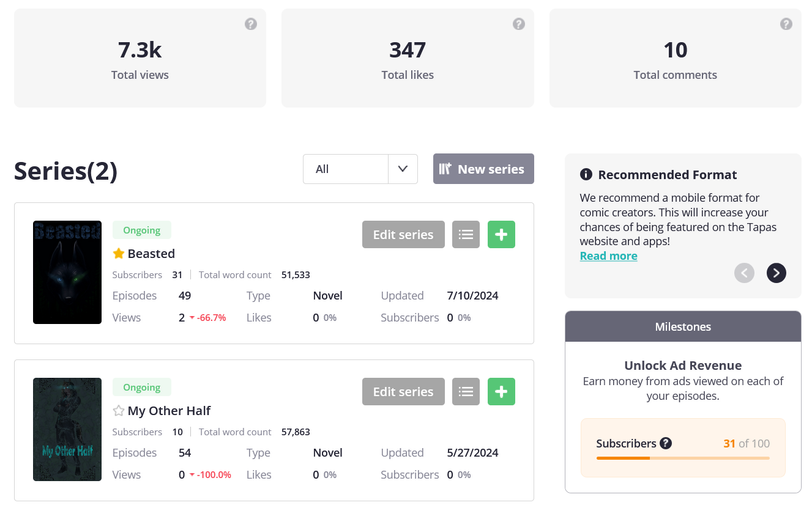Viewport: 812px width, 508px height.
Task: Open the Read more link
Action: point(608,256)
